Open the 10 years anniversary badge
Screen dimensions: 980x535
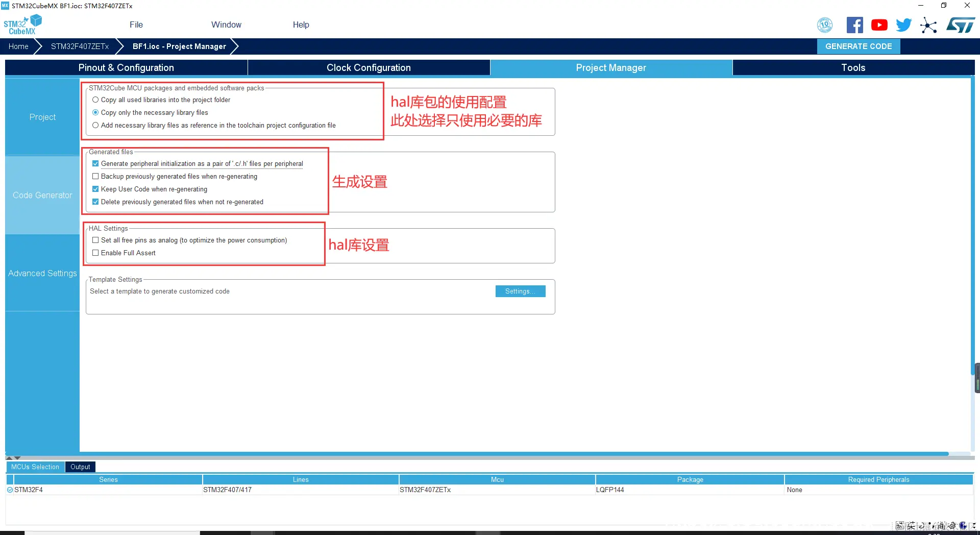(825, 25)
